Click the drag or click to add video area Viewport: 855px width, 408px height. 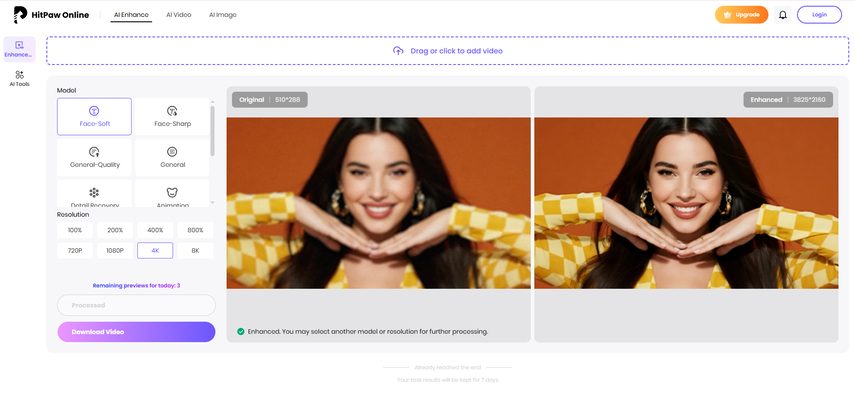447,50
